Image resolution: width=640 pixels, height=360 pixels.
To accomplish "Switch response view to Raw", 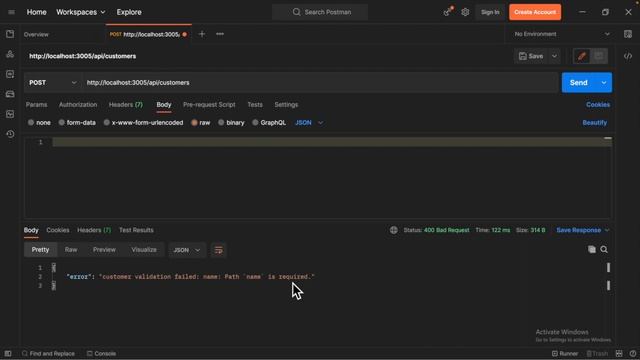I will tap(71, 249).
